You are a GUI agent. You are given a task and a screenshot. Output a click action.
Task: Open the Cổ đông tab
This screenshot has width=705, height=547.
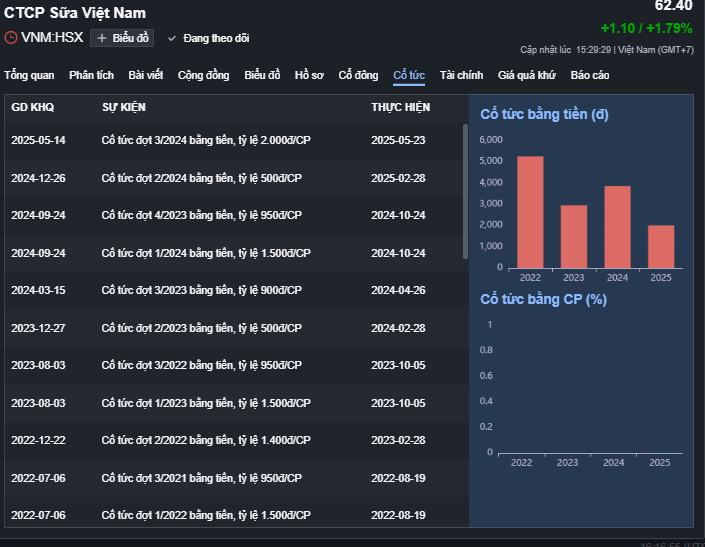(358, 76)
